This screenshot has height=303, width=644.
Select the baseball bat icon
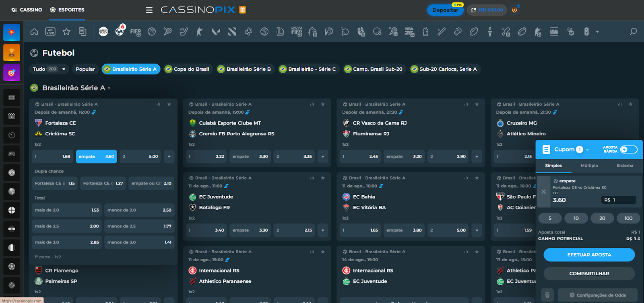tap(442, 32)
